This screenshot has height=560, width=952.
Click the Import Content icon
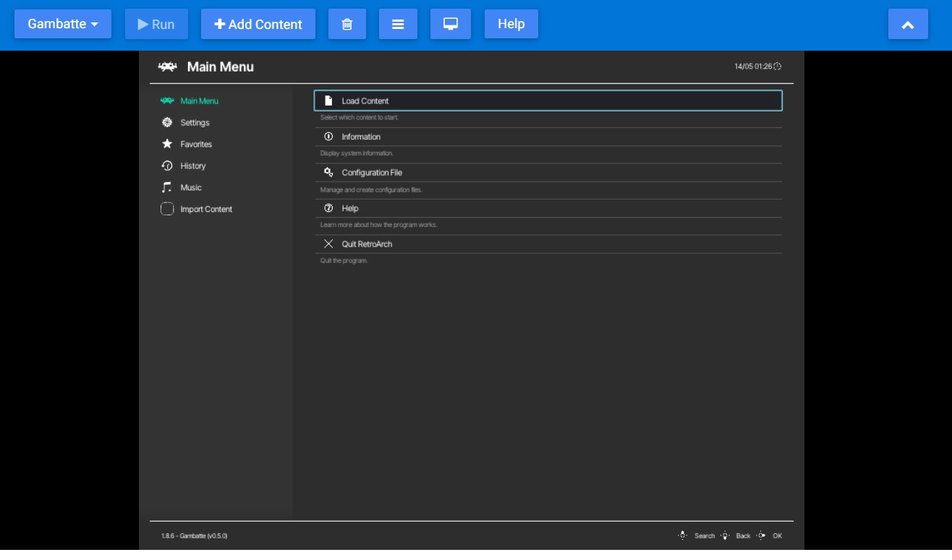pyautogui.click(x=167, y=209)
